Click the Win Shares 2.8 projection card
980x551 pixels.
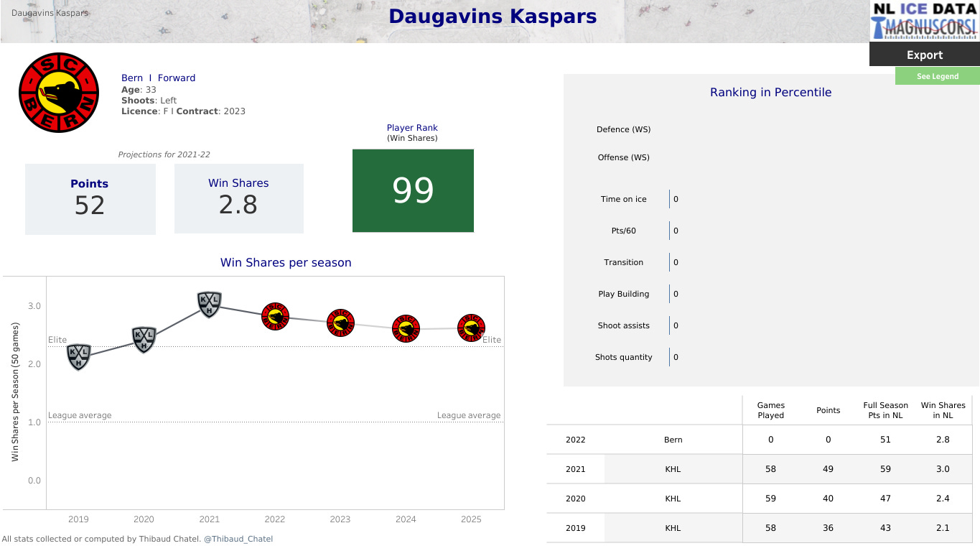(238, 198)
